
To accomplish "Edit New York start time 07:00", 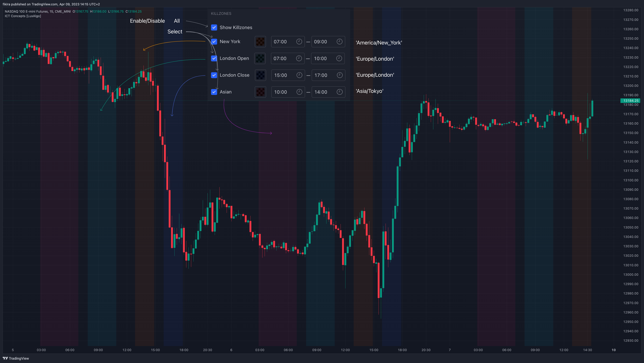I will (288, 42).
